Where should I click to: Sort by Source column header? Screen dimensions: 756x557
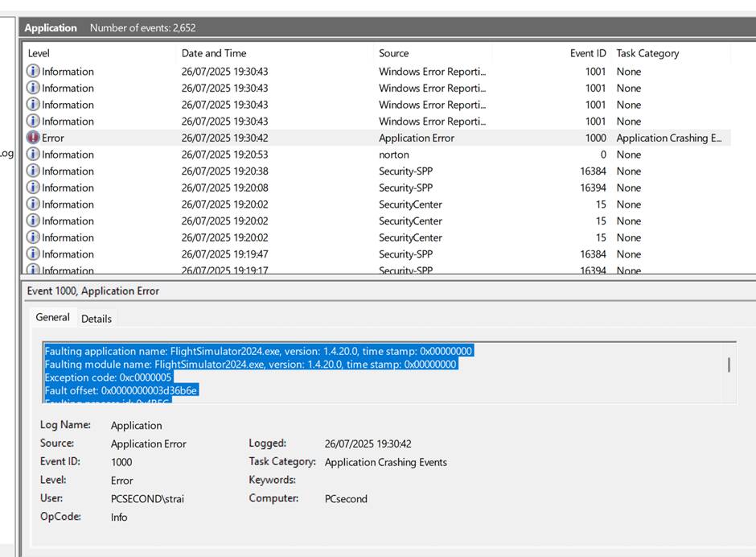[393, 53]
